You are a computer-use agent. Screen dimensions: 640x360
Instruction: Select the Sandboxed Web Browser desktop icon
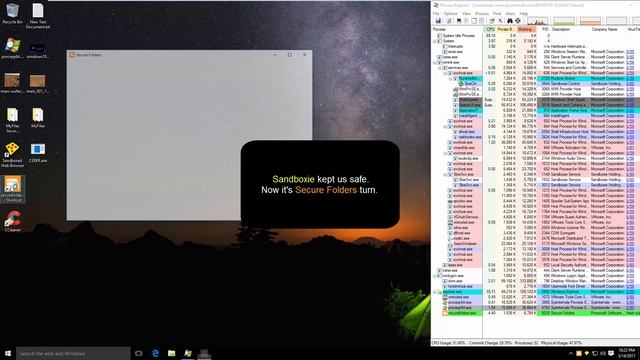12,155
